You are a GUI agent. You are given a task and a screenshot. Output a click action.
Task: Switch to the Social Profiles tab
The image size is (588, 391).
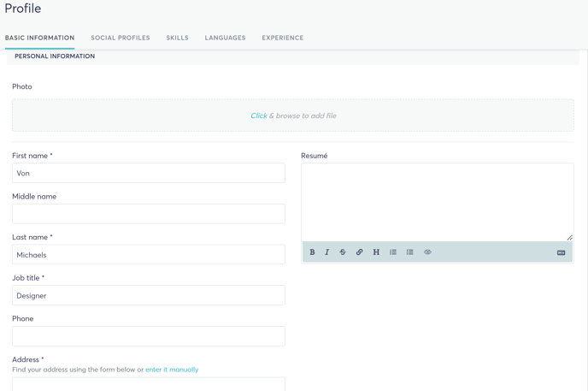[x=121, y=38]
